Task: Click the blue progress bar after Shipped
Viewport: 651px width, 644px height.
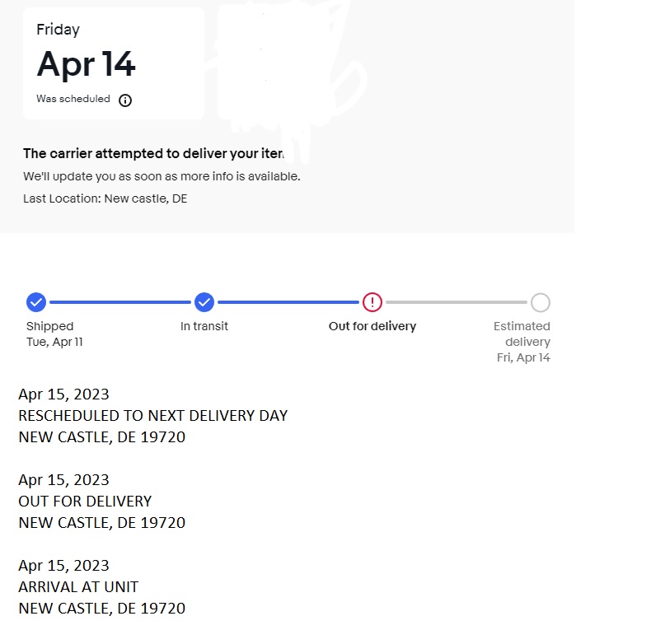Action: 120,302
